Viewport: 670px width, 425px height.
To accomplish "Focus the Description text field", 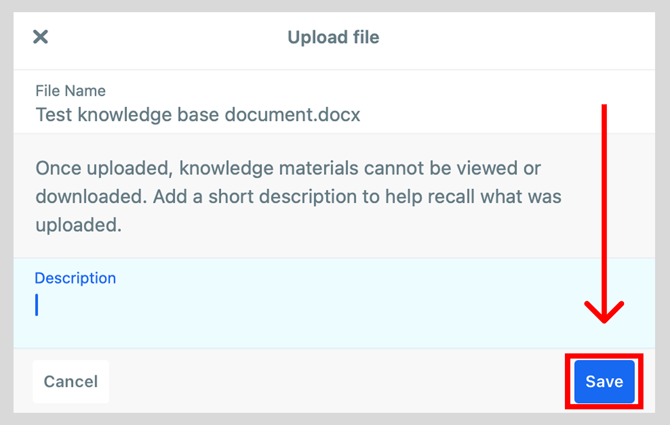I will tap(334, 303).
